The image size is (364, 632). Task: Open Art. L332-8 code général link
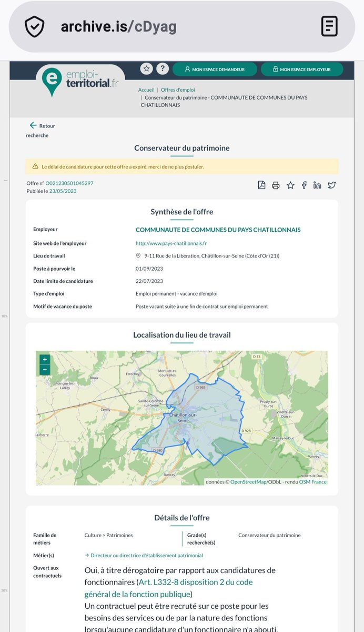pyautogui.click(x=168, y=588)
